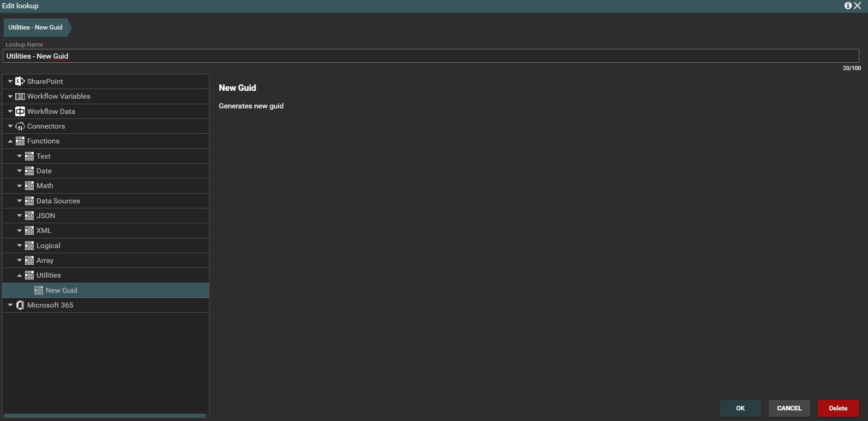This screenshot has height=421, width=868.
Task: Select the Data Sources category
Action: coord(58,201)
